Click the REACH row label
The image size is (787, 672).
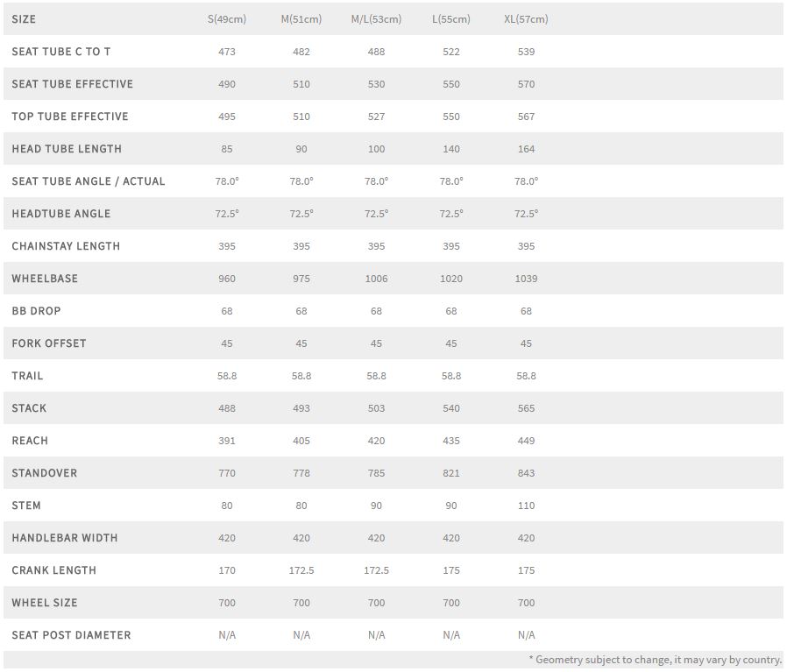pyautogui.click(x=30, y=441)
